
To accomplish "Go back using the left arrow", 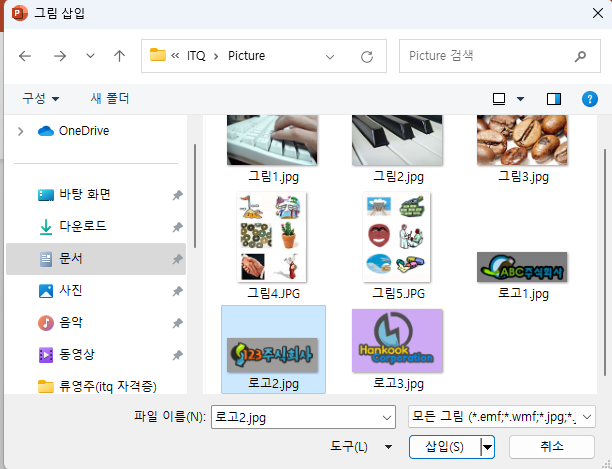I will (x=25, y=56).
